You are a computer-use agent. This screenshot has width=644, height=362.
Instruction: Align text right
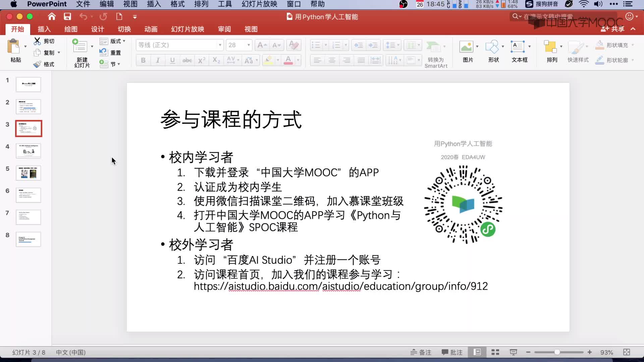tap(346, 60)
